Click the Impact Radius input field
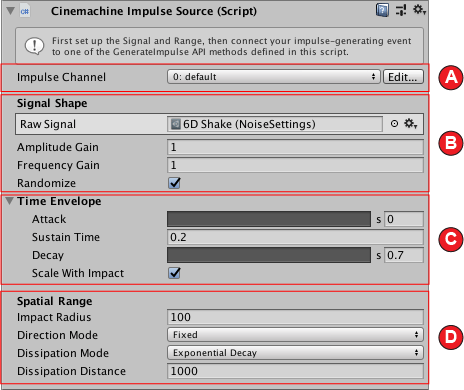Image resolution: width=464 pixels, height=390 pixels. (295, 317)
